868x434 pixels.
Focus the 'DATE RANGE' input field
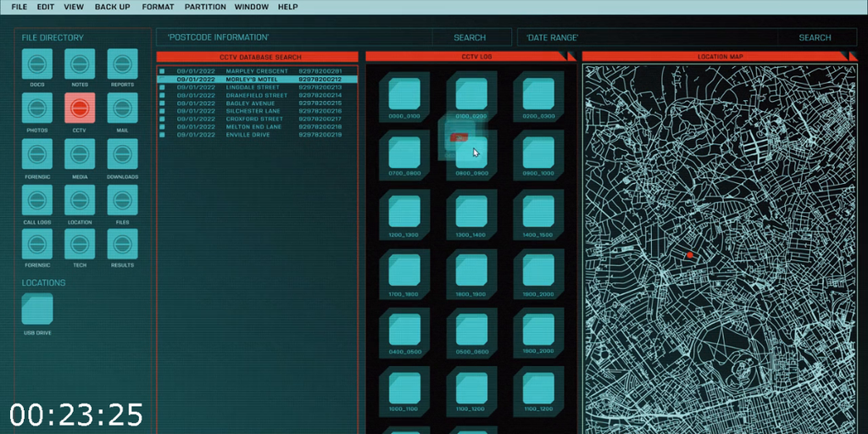[x=647, y=37]
